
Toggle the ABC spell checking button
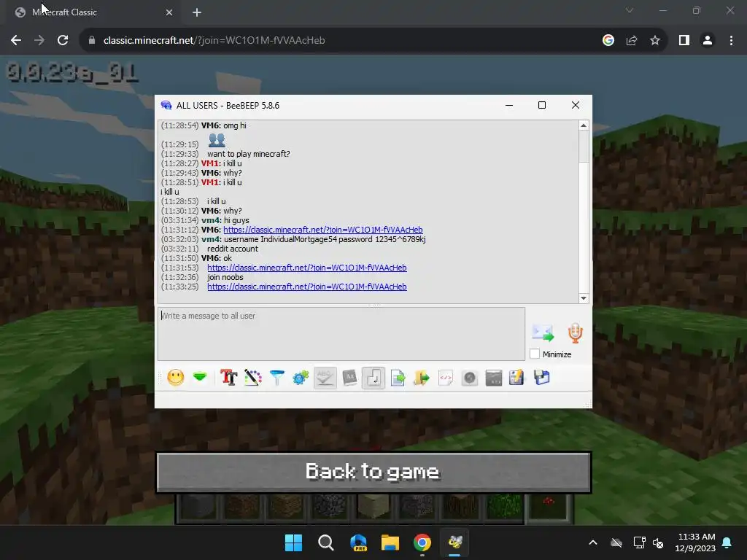pyautogui.click(x=325, y=378)
